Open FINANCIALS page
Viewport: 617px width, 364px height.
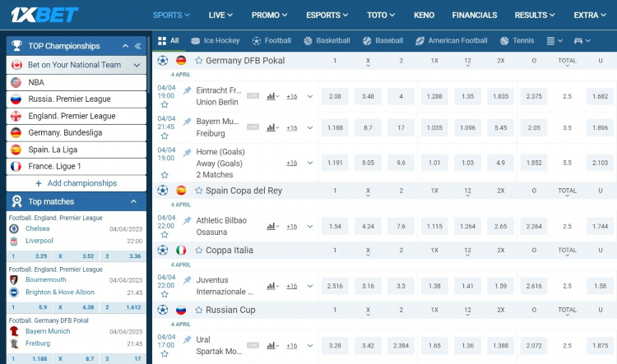474,15
